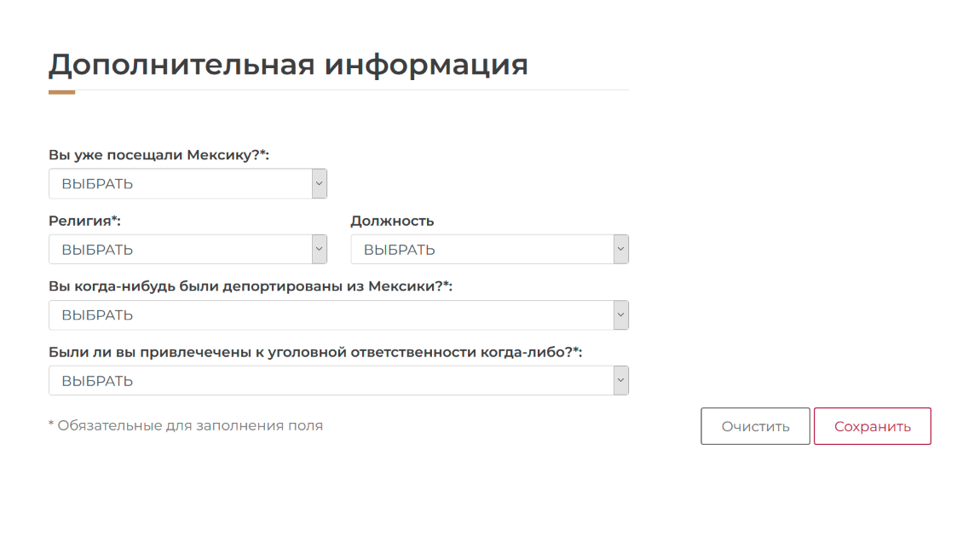This screenshot has height=554, width=980.
Task: Open the 'уголовной ответственности' select field
Action: (331, 381)
